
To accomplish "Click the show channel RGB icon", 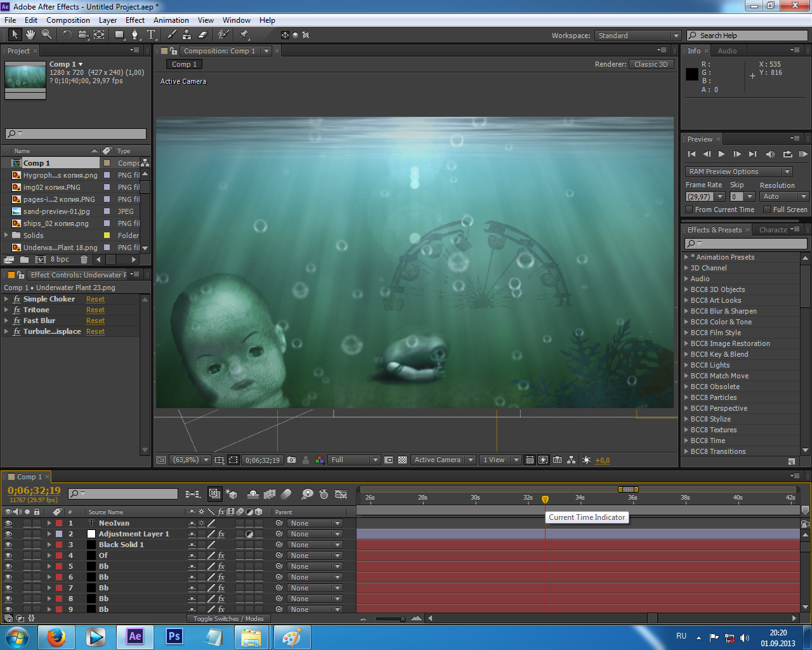I will (320, 460).
